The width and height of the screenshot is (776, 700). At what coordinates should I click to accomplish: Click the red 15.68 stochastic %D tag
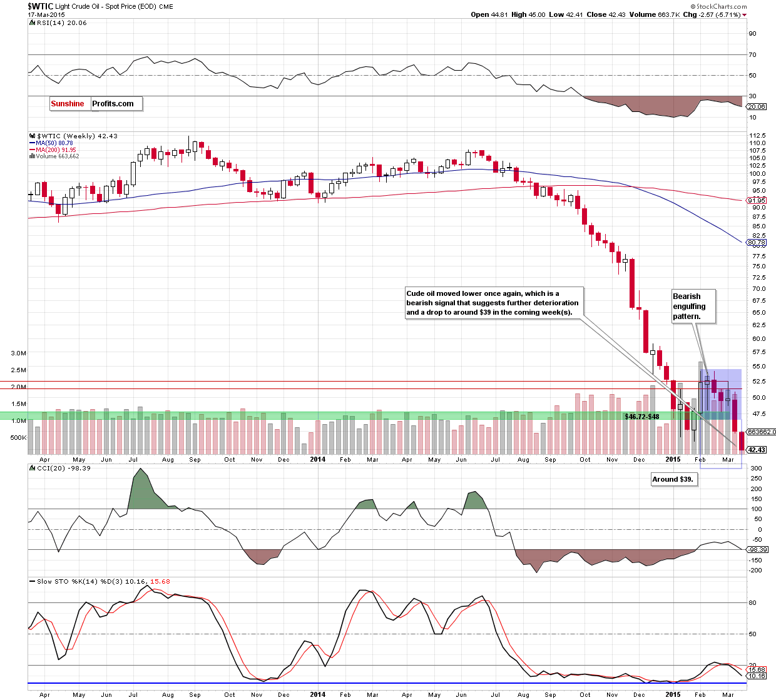tap(757, 669)
